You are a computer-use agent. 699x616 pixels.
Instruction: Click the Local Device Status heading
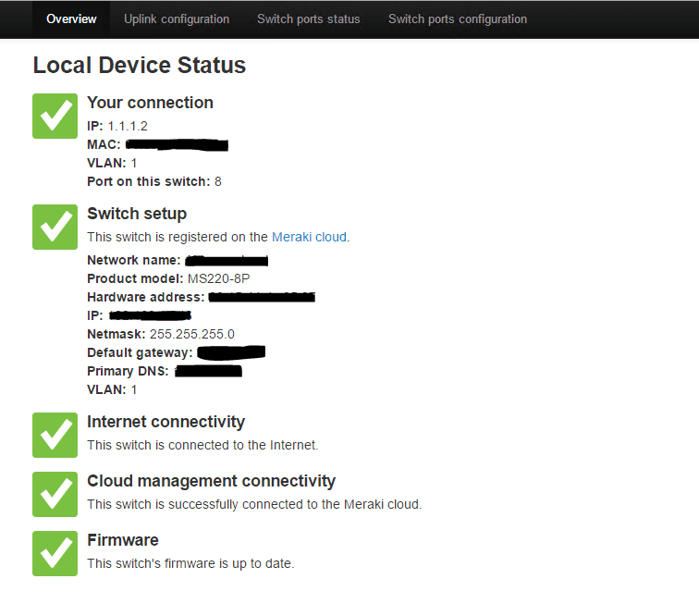140,66
